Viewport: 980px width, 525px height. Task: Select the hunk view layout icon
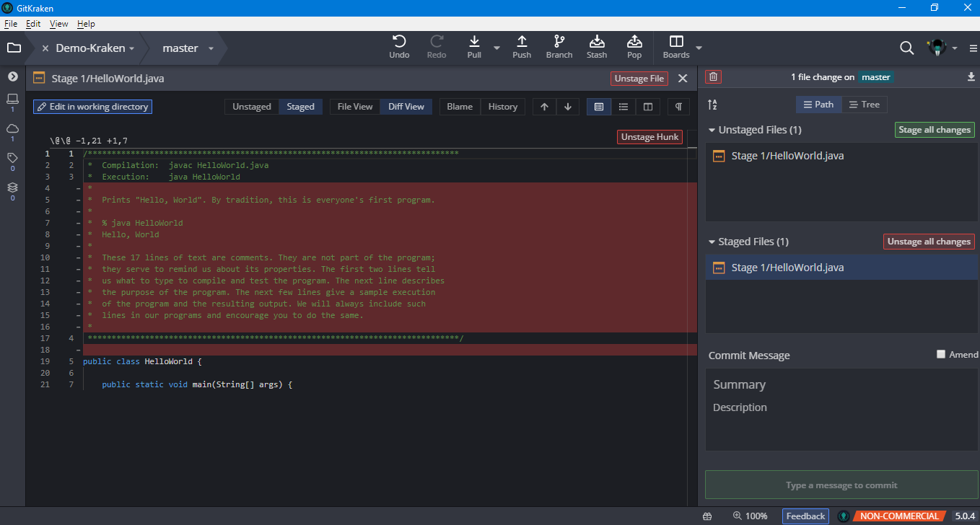pos(599,107)
